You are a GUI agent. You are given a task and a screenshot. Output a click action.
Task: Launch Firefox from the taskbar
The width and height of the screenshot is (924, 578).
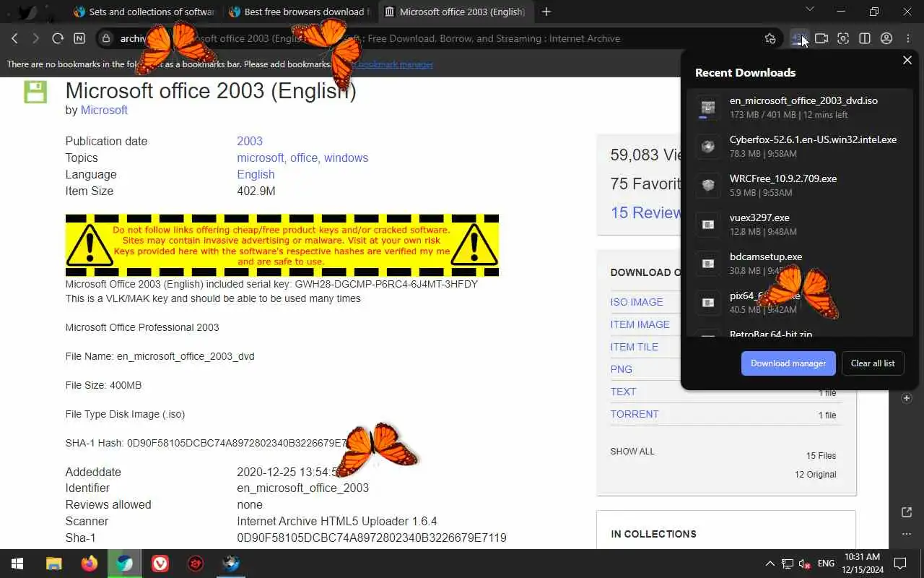click(x=90, y=564)
